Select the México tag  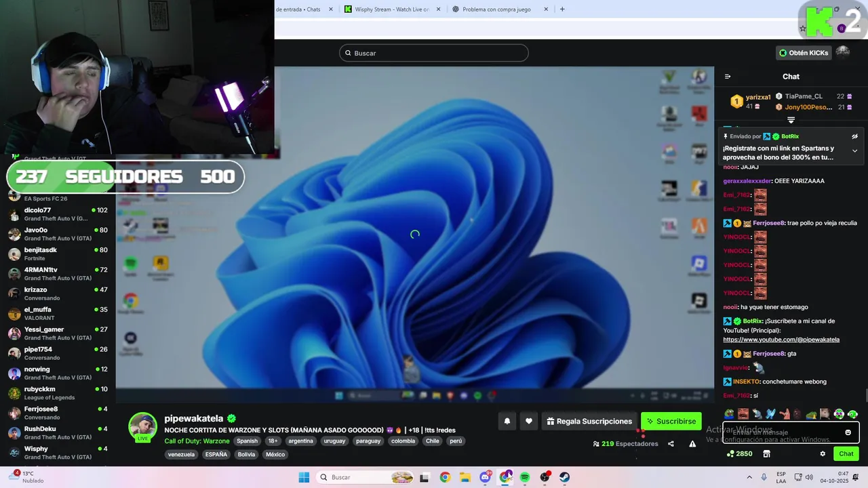[275, 455]
